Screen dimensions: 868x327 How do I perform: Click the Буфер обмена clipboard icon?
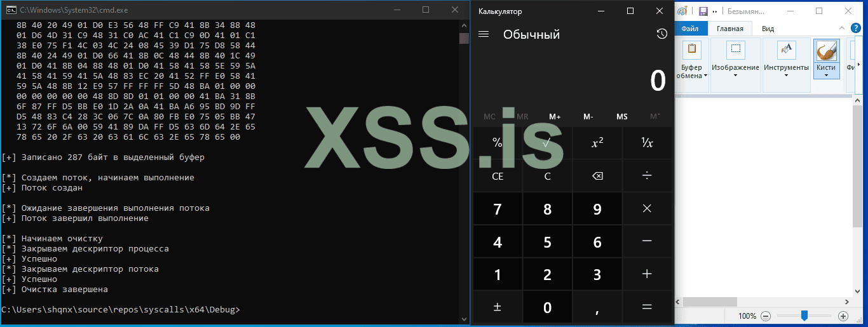[x=691, y=50]
